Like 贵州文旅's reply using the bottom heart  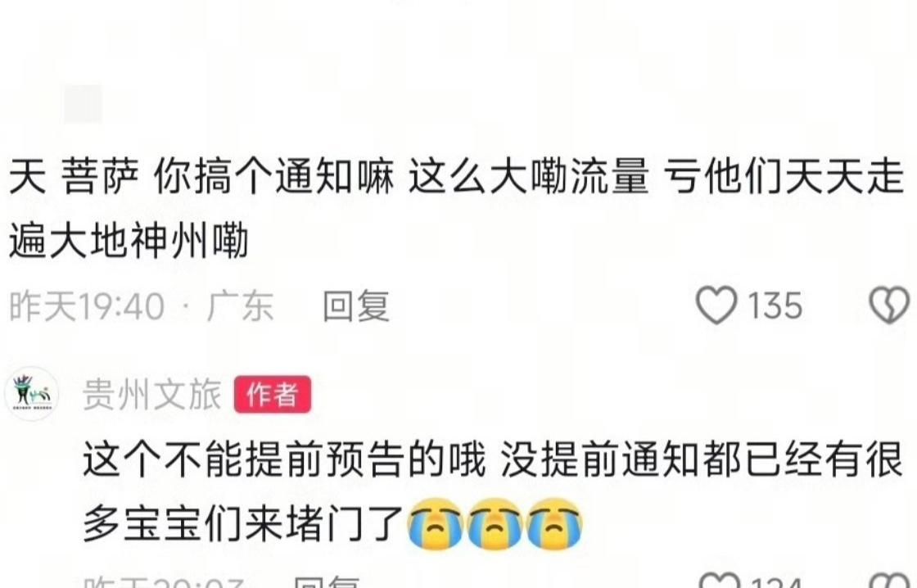click(720, 581)
